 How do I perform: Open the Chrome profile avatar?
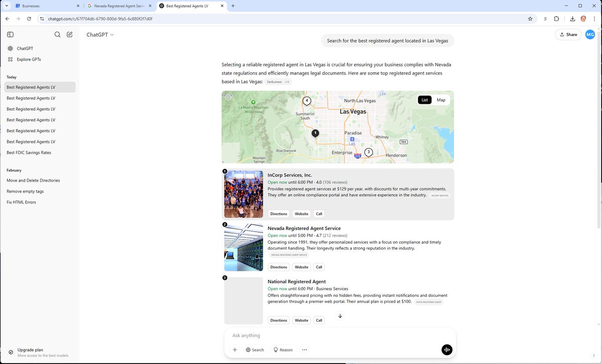coord(583,19)
